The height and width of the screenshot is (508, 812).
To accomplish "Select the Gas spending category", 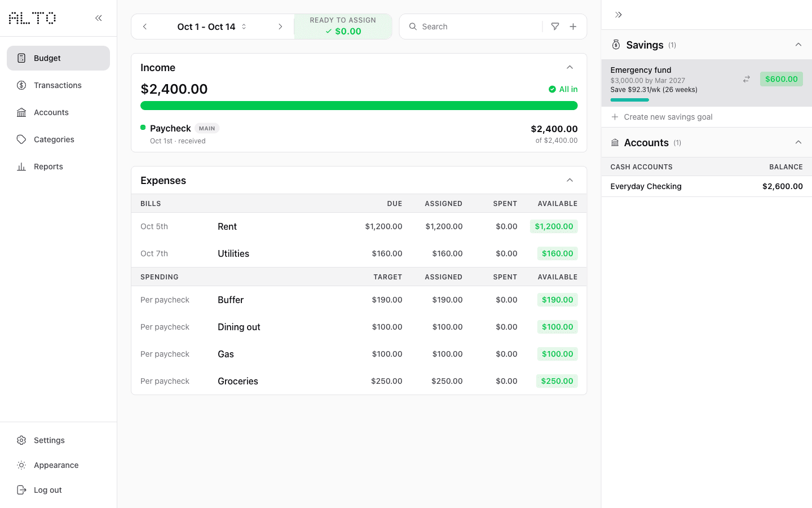I will 359,354.
